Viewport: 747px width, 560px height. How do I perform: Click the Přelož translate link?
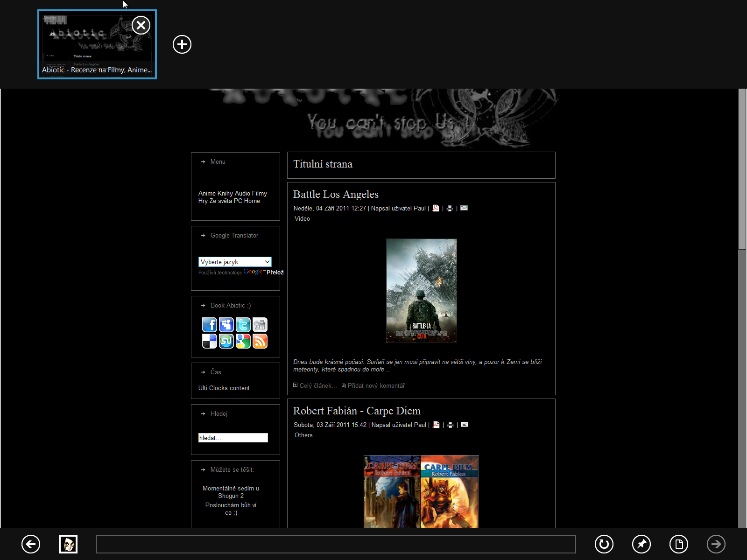[x=275, y=273]
